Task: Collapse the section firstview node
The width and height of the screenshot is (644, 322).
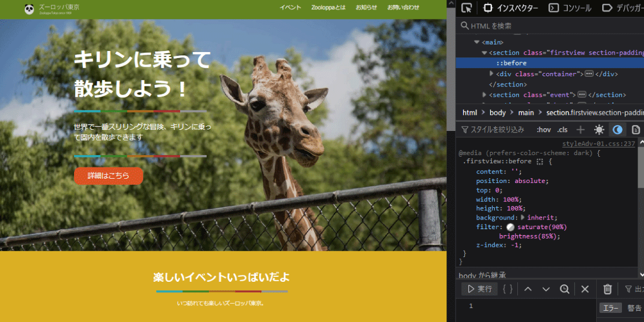Action: tap(485, 53)
